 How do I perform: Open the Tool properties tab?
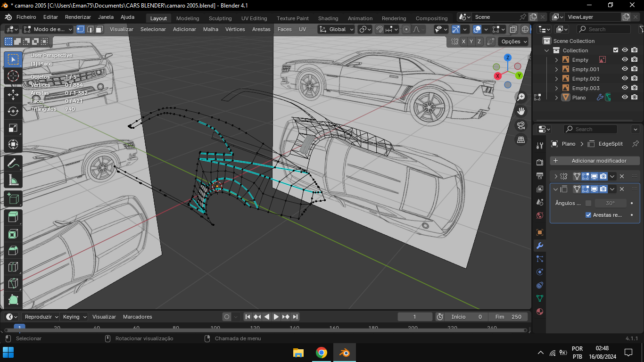(x=540, y=145)
